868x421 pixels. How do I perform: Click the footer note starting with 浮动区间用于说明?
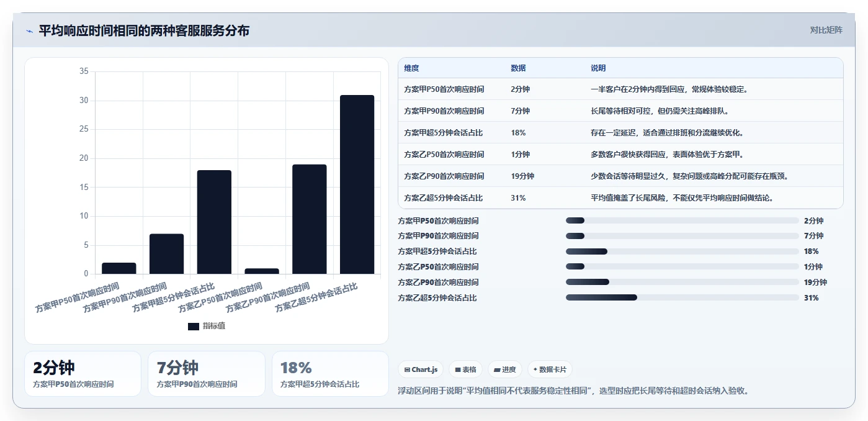click(x=576, y=391)
